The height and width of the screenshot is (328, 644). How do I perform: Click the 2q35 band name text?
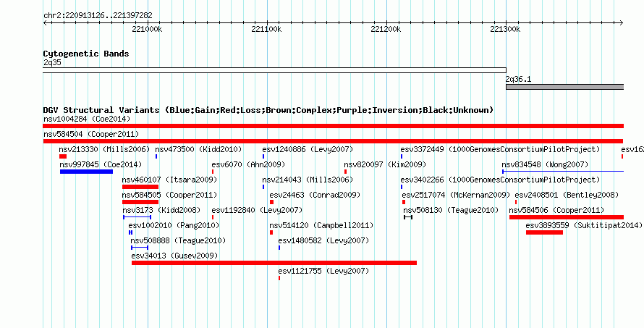(52, 63)
